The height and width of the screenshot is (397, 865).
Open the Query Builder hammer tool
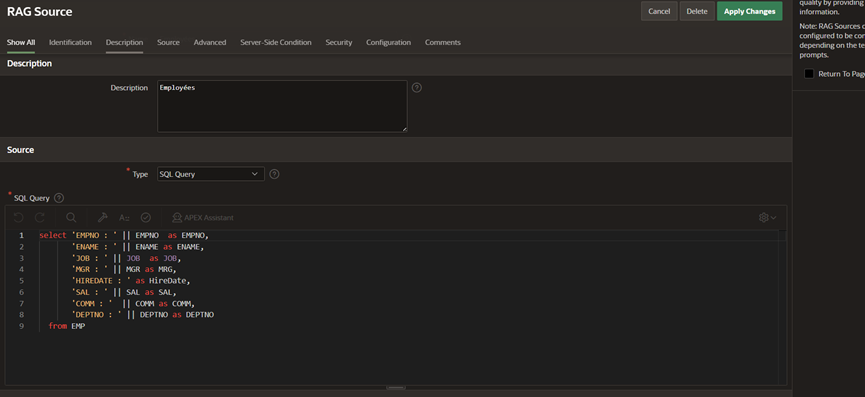[103, 218]
